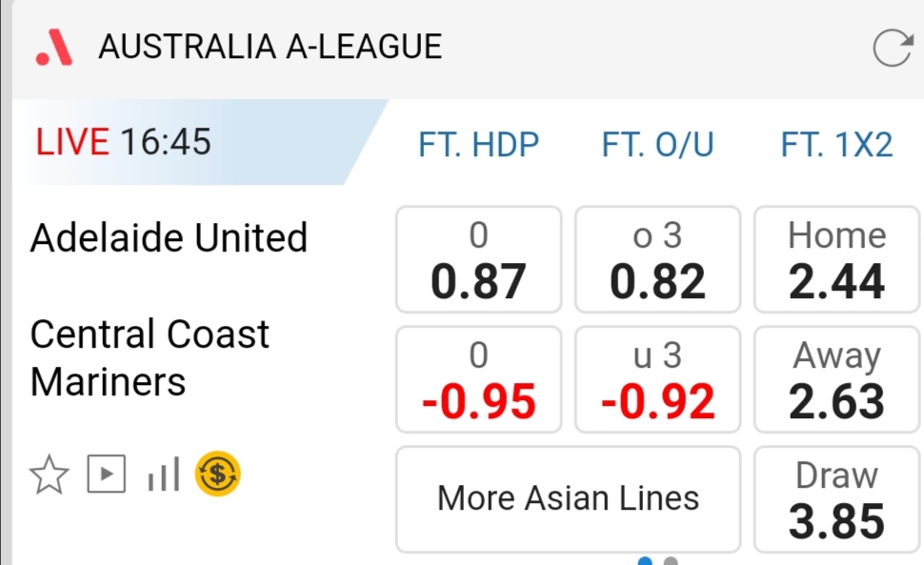Expand More Asian Lines
Image resolution: width=924 pixels, height=565 pixels.
click(x=568, y=498)
